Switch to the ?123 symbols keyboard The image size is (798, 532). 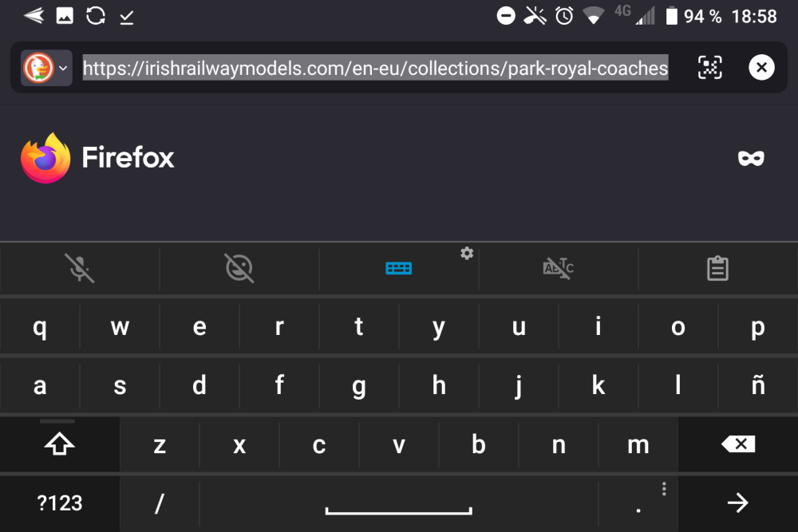(60, 503)
